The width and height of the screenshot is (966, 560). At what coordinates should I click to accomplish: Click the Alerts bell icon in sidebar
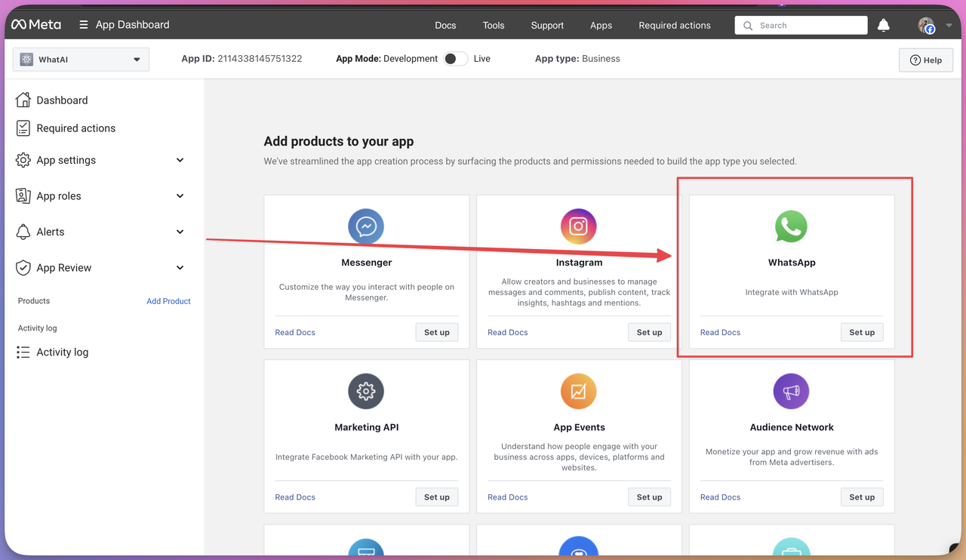tap(23, 232)
